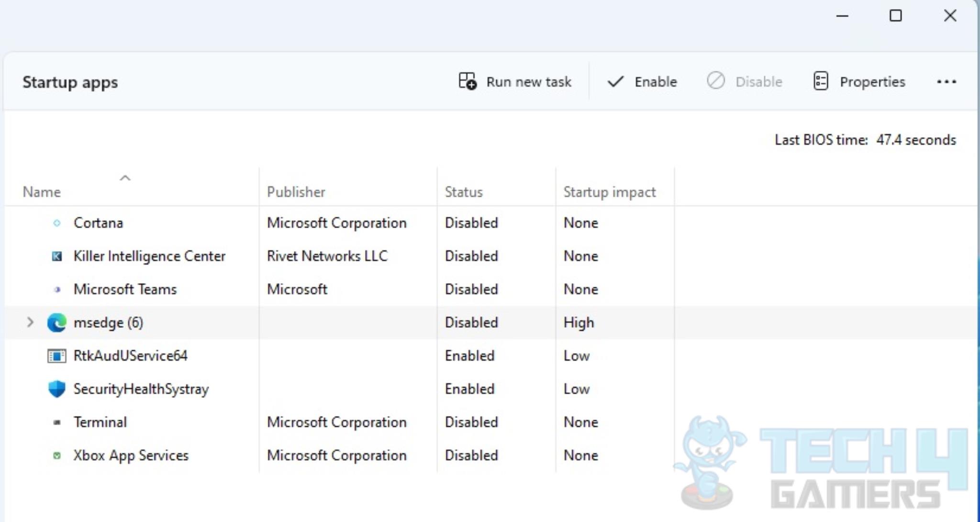Click Rivet Networks LLC publisher cell
The height and width of the screenshot is (522, 980).
(x=327, y=256)
